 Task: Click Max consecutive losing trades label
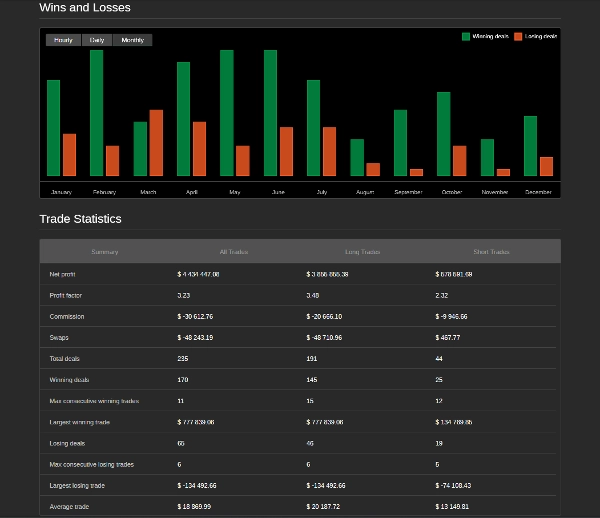[92, 464]
